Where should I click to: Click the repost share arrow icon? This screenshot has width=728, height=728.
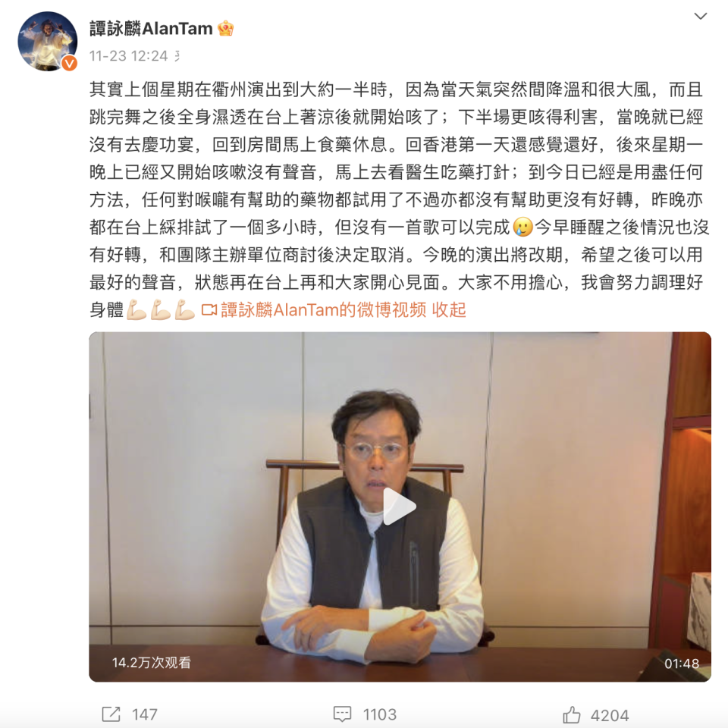pos(111,714)
